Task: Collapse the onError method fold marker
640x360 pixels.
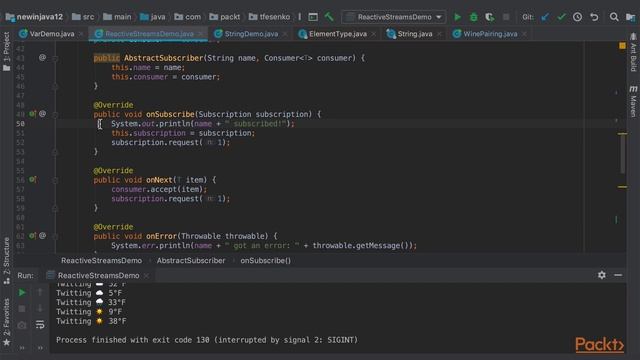Action: [55, 237]
